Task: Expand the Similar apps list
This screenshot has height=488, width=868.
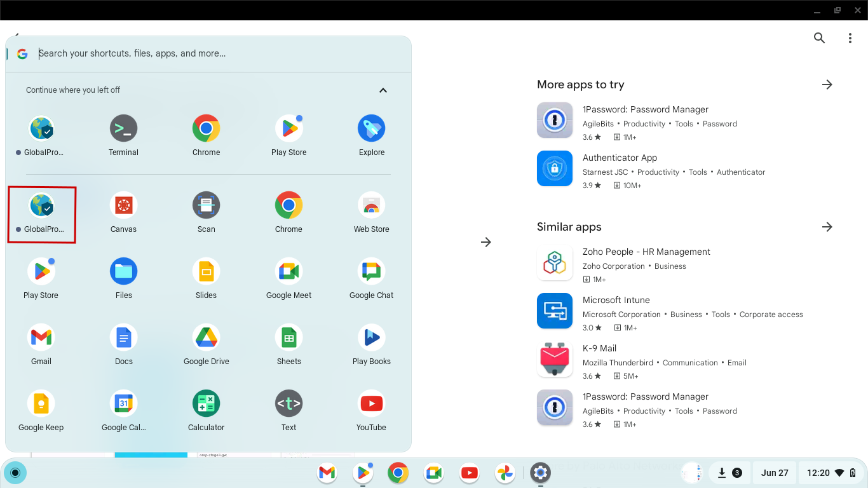Action: [827, 227]
